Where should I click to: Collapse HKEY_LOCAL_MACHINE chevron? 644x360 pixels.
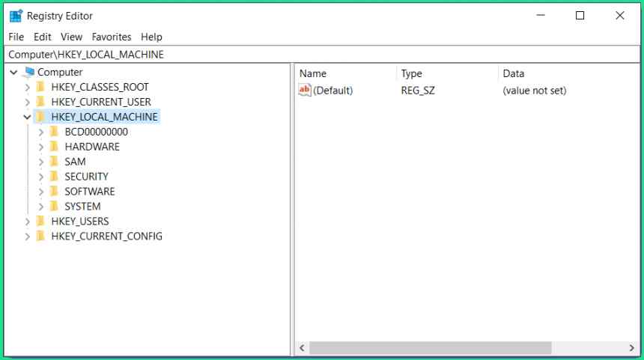[27, 118]
